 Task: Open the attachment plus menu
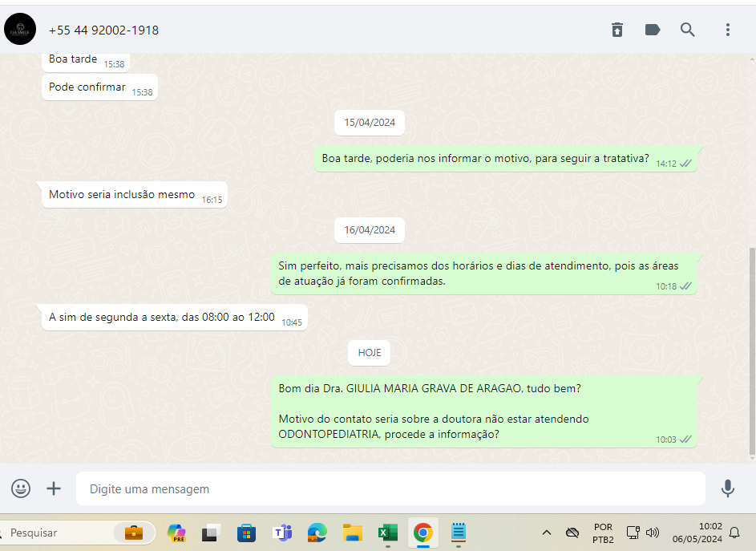coord(54,488)
